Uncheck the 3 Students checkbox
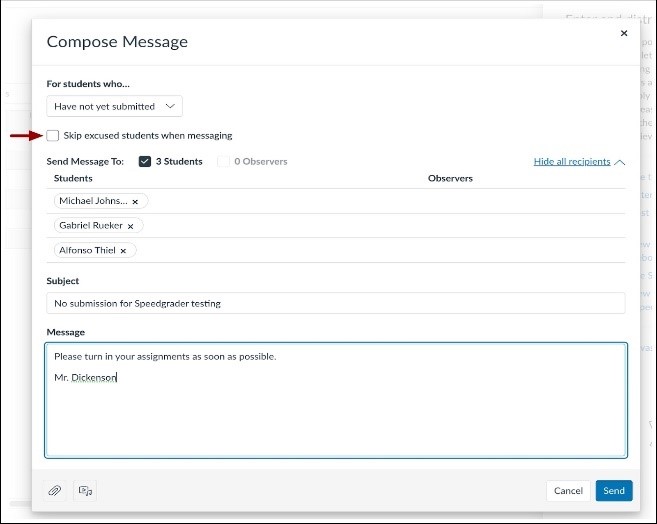 pyautogui.click(x=145, y=162)
